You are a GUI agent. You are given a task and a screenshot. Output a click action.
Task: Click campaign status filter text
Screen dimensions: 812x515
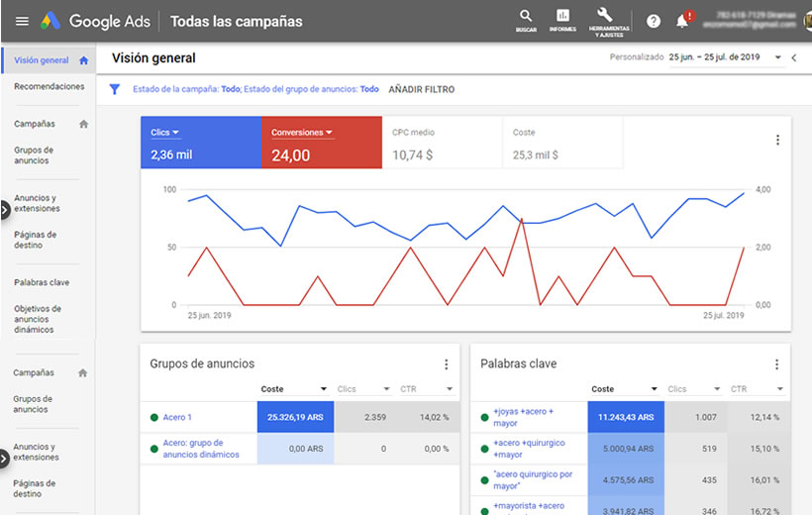coord(187,89)
